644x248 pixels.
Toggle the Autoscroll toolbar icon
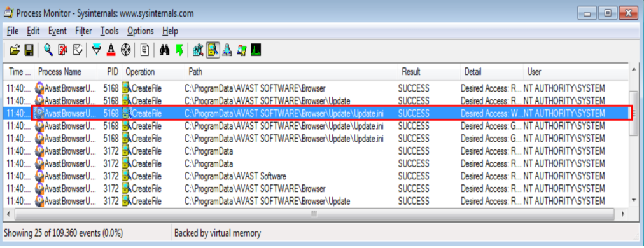point(62,50)
